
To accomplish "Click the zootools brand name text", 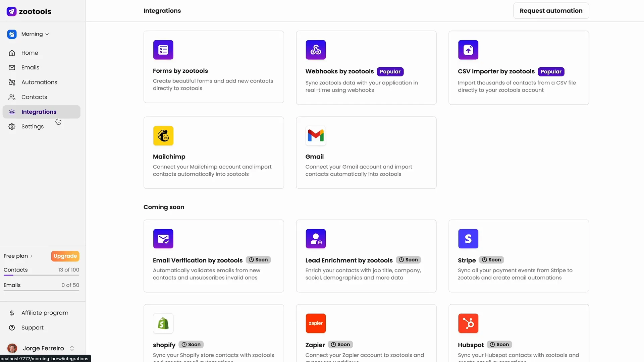I will coord(35,11).
